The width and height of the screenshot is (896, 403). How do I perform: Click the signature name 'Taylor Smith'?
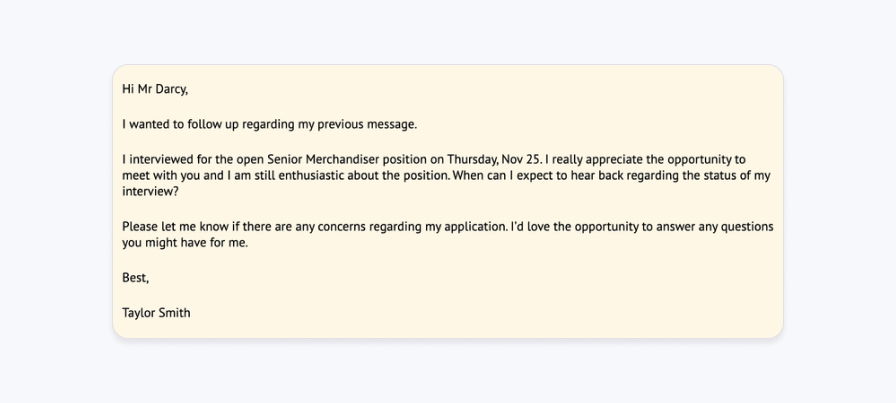click(x=156, y=313)
